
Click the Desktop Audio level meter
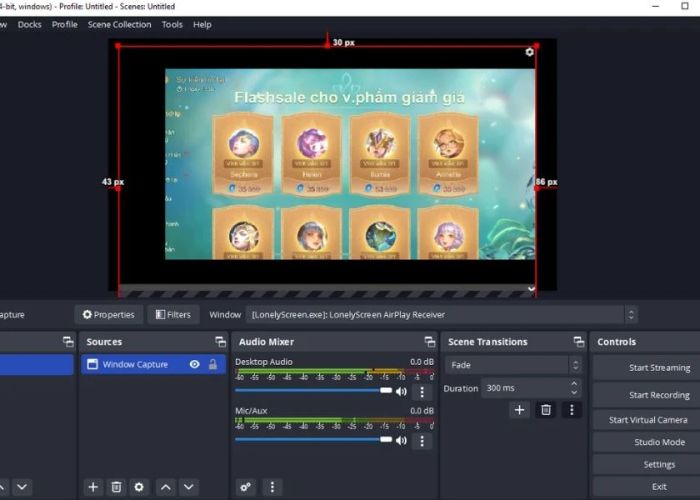334,371
